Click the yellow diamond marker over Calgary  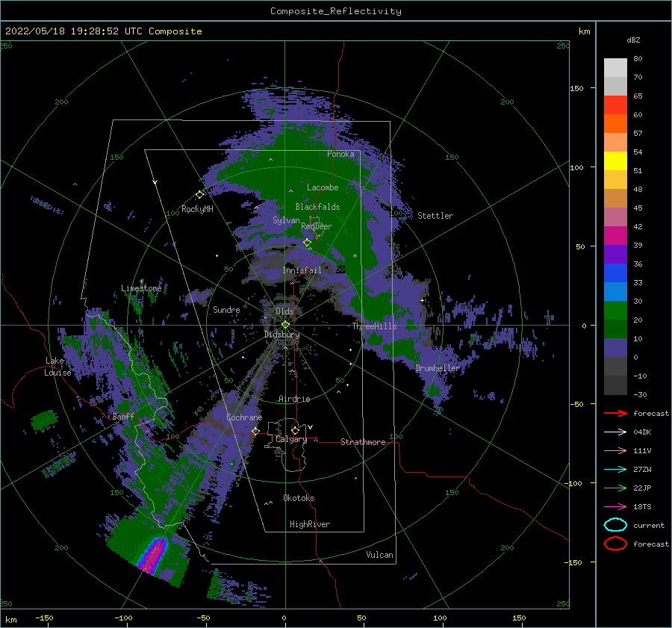pyautogui.click(x=295, y=430)
